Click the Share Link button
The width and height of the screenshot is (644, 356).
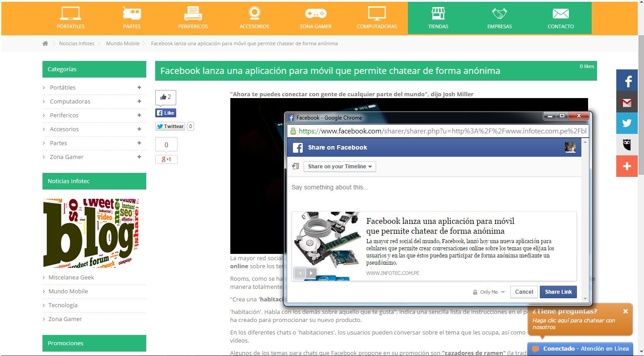pyautogui.click(x=559, y=292)
